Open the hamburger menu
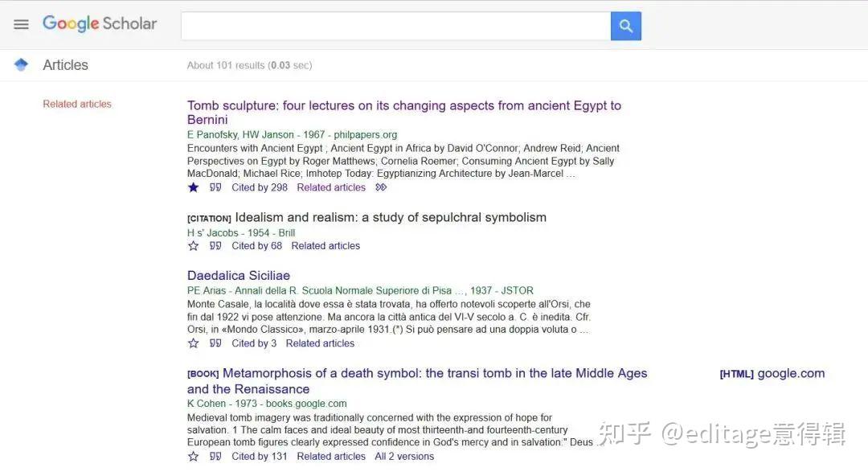 [21, 25]
